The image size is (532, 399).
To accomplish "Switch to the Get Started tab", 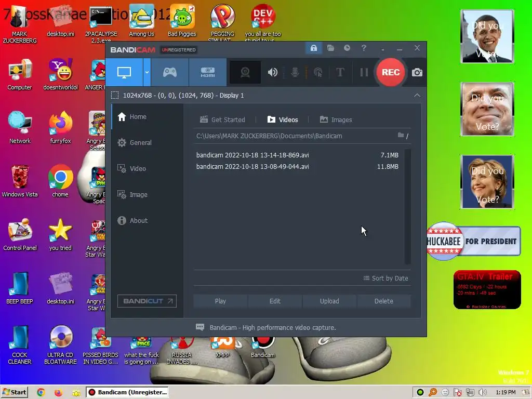I will coord(222,119).
